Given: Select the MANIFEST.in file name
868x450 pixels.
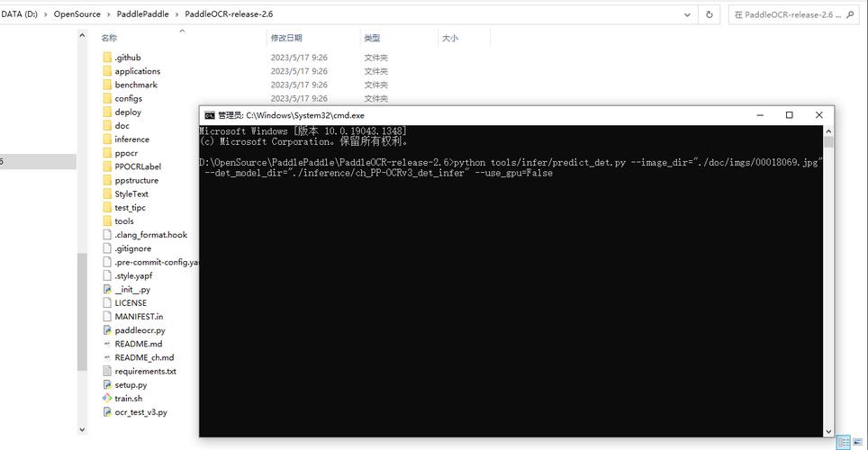Looking at the screenshot, I should click(139, 317).
